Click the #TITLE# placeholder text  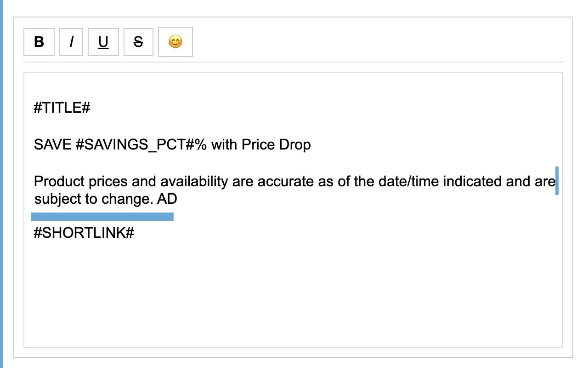(x=62, y=108)
